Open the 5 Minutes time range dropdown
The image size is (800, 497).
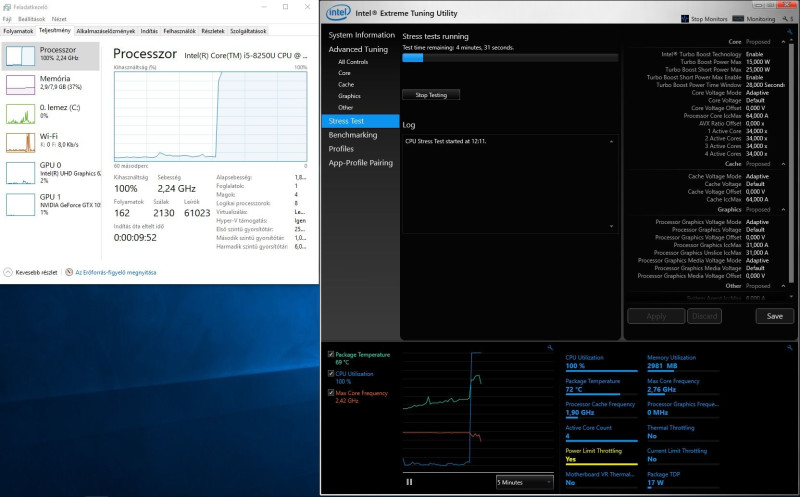tap(524, 482)
